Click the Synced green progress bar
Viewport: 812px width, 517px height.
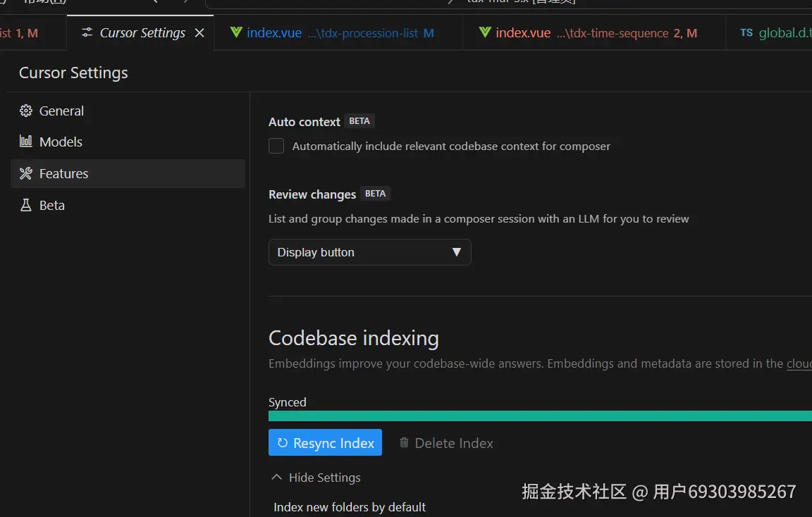[540, 416]
